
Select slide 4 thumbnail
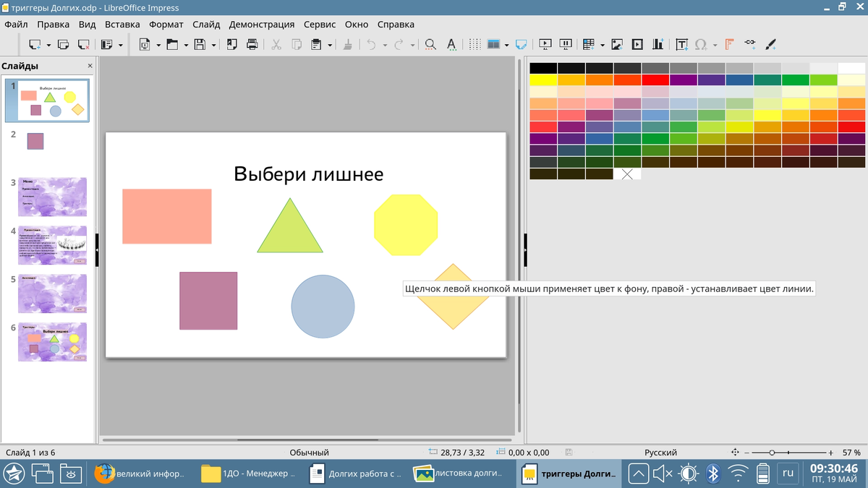coord(52,245)
